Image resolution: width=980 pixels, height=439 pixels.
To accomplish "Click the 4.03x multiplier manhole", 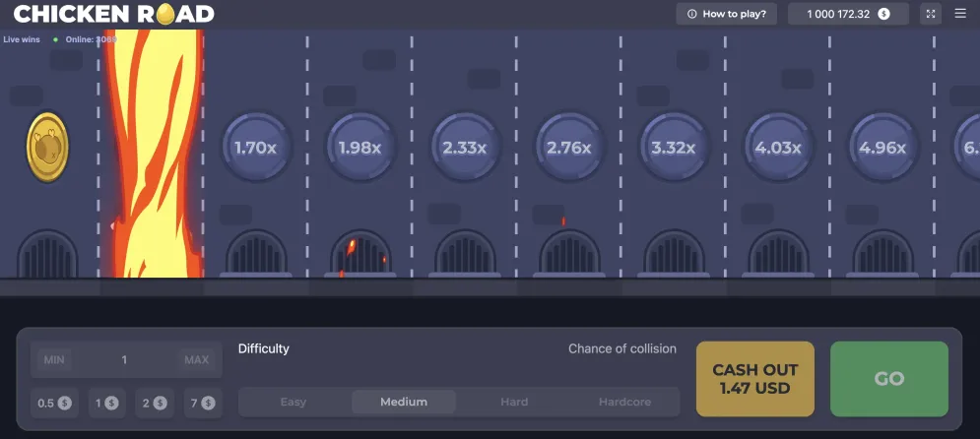I will click(777, 148).
